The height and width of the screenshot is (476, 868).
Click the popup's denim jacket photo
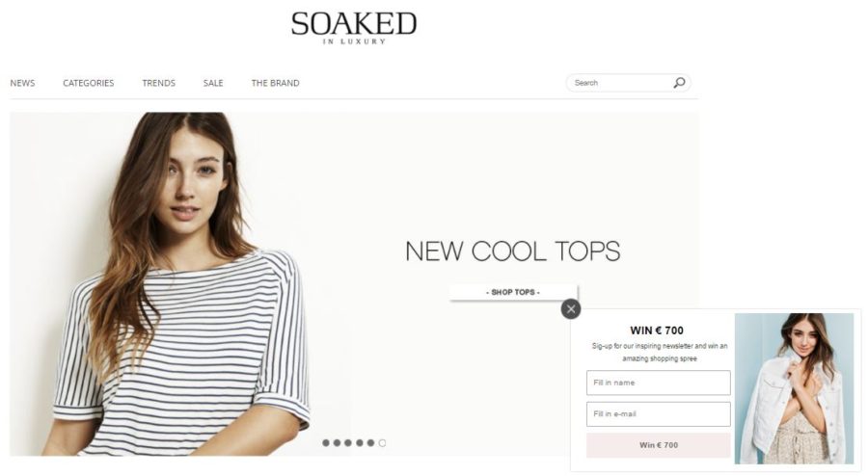click(x=794, y=388)
